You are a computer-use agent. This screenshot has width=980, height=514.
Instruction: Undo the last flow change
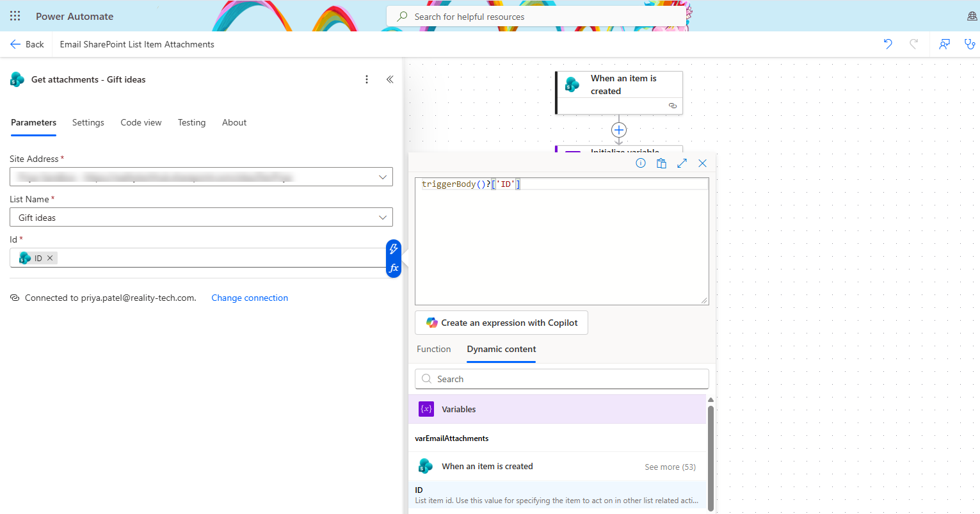click(x=888, y=44)
